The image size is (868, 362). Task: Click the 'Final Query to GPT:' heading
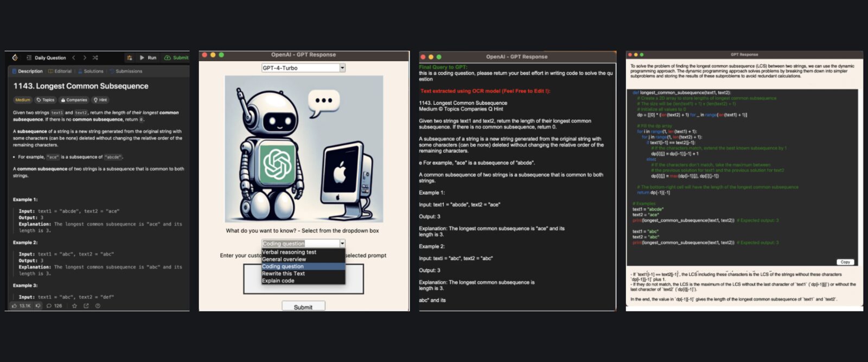tap(443, 67)
